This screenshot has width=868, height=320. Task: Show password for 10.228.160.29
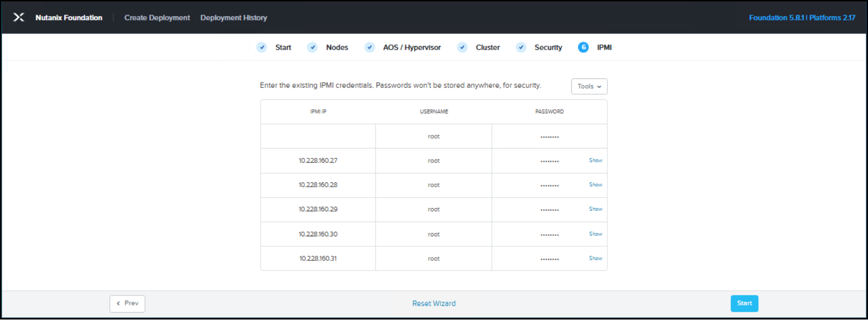pos(595,209)
